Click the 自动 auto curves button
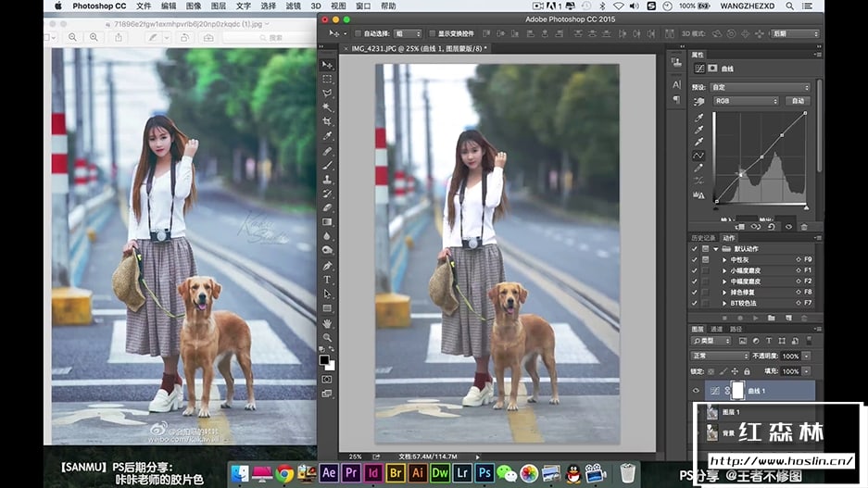The image size is (868, 488). point(798,101)
